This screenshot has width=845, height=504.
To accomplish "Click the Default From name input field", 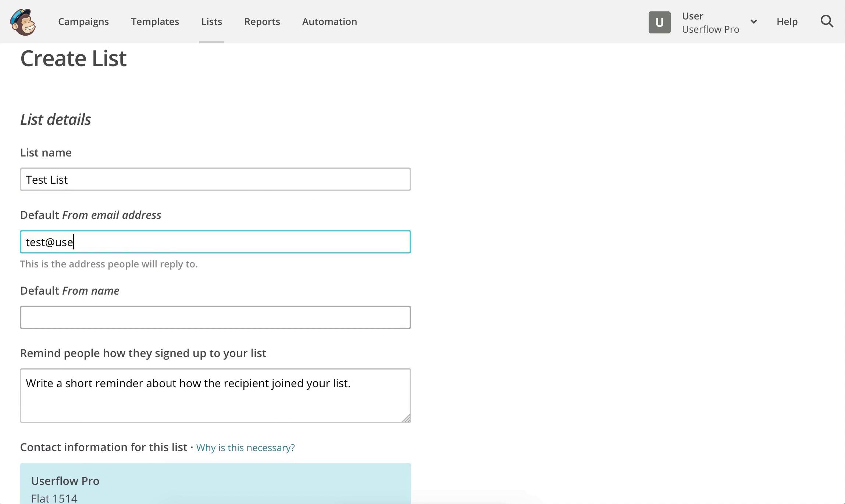I will [215, 317].
